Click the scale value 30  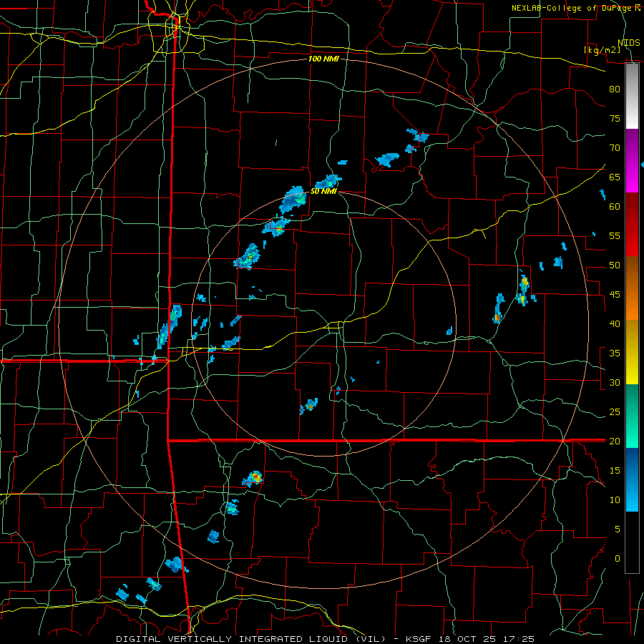(x=615, y=382)
